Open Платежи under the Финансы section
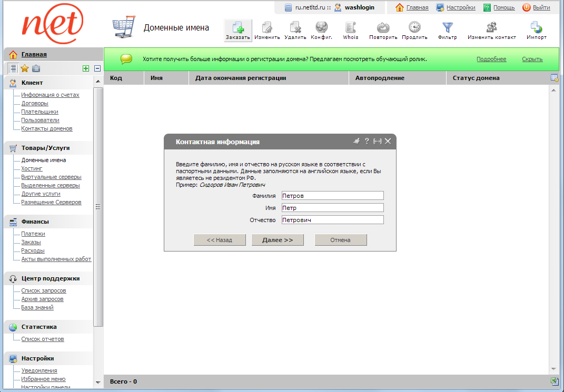The image size is (564, 392). [x=33, y=234]
